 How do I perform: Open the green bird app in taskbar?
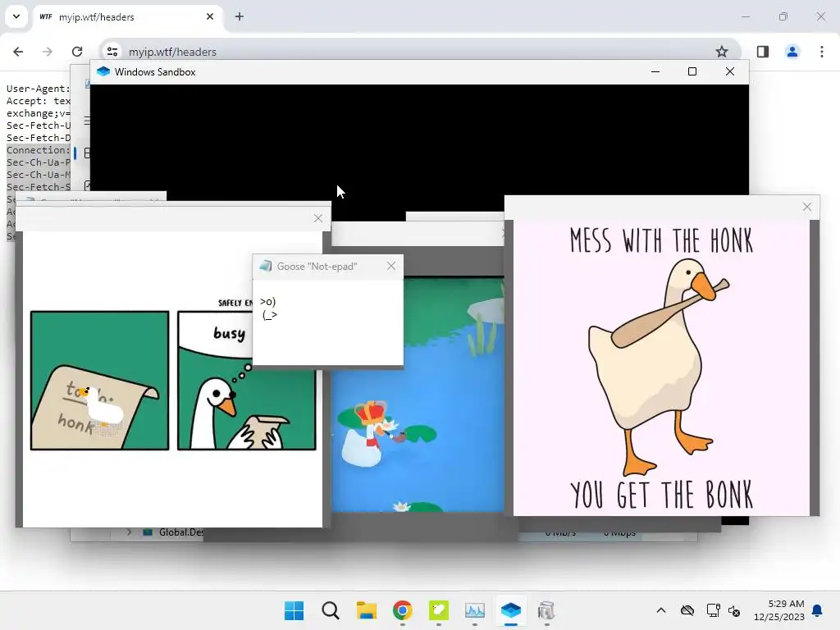click(x=439, y=610)
